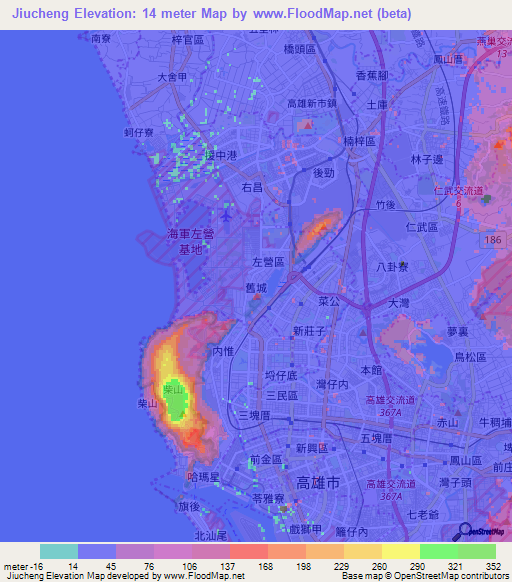This screenshot has width=512, height=582.
Task: Click the green legend swatch for 321 meters
Action: click(x=439, y=551)
